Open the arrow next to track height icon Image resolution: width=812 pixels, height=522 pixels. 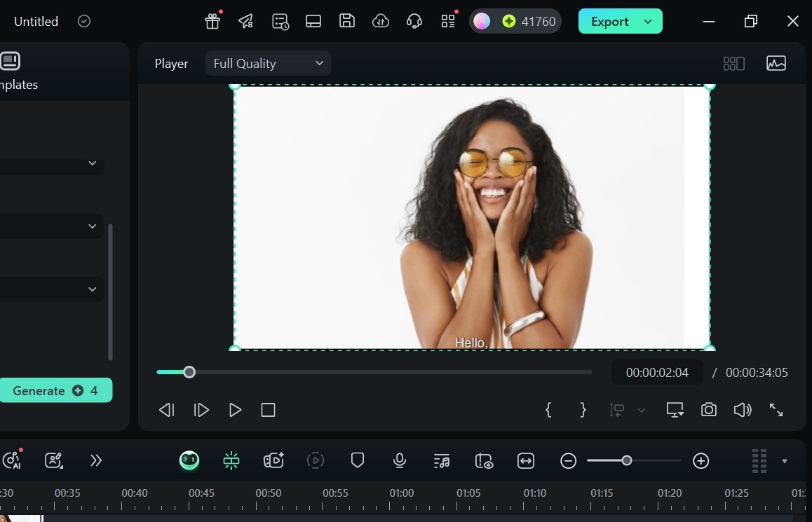coord(785,461)
